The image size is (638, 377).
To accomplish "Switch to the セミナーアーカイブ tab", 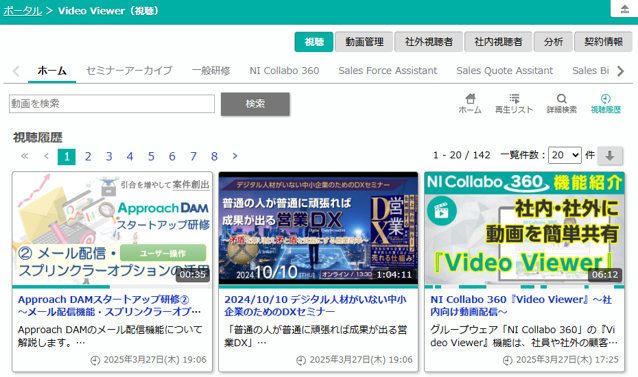I will coord(129,71).
